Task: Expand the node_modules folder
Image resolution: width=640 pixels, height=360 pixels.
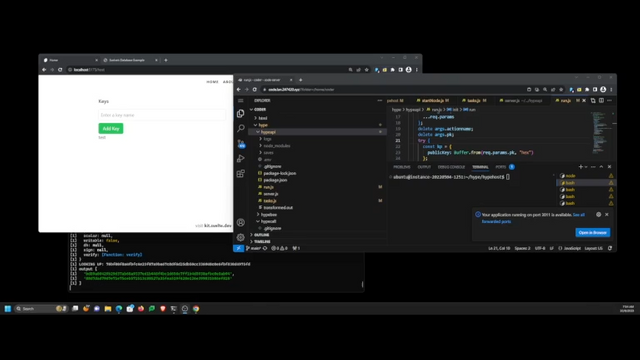Action: coord(276,146)
